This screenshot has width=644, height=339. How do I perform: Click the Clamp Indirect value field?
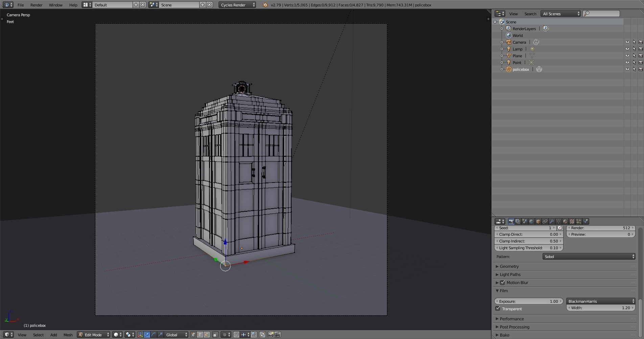(529, 241)
